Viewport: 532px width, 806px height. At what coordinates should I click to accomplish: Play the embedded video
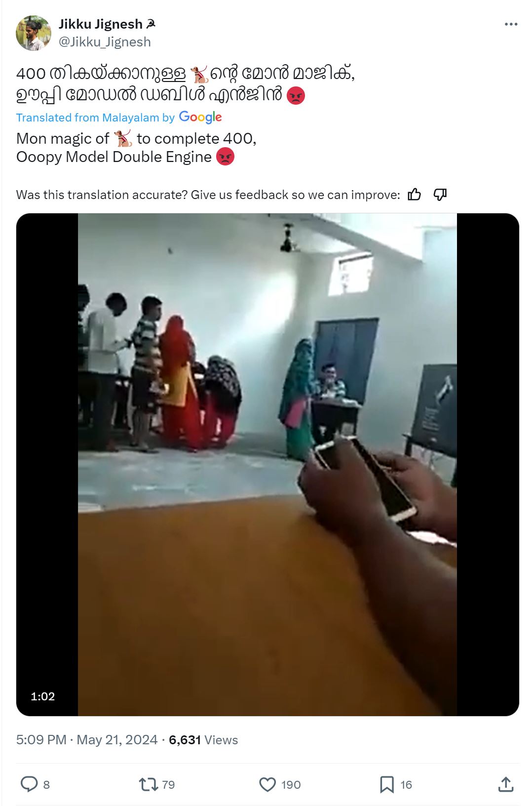(x=267, y=464)
